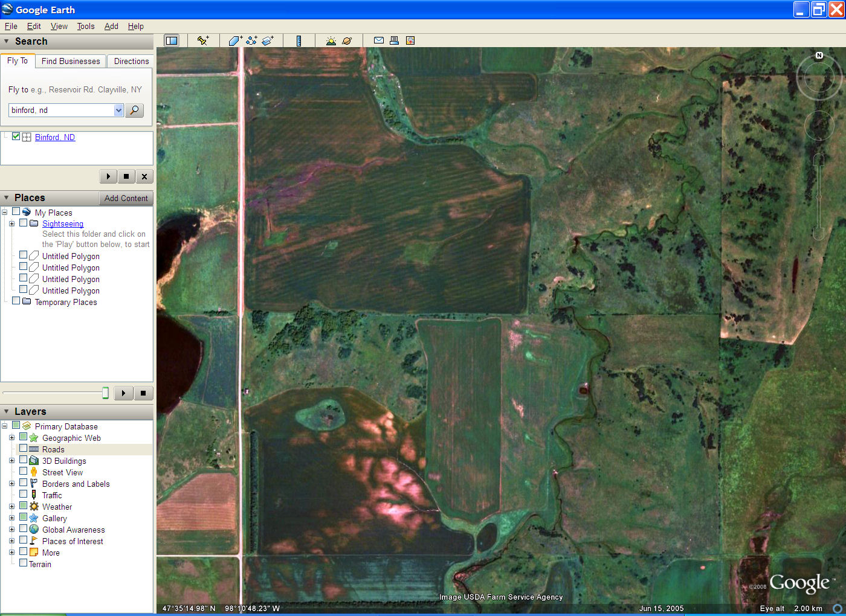Play the search results tour
Image resolution: width=846 pixels, height=616 pixels.
click(x=108, y=176)
